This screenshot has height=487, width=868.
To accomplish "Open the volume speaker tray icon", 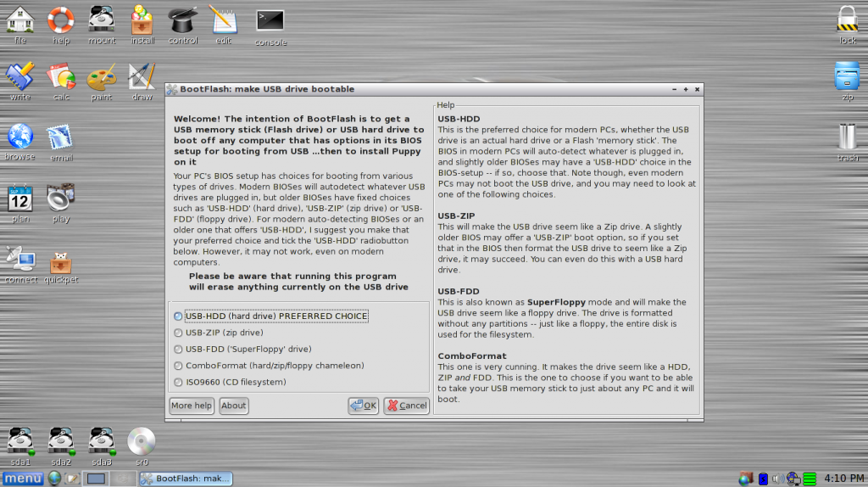I will pyautogui.click(x=778, y=479).
